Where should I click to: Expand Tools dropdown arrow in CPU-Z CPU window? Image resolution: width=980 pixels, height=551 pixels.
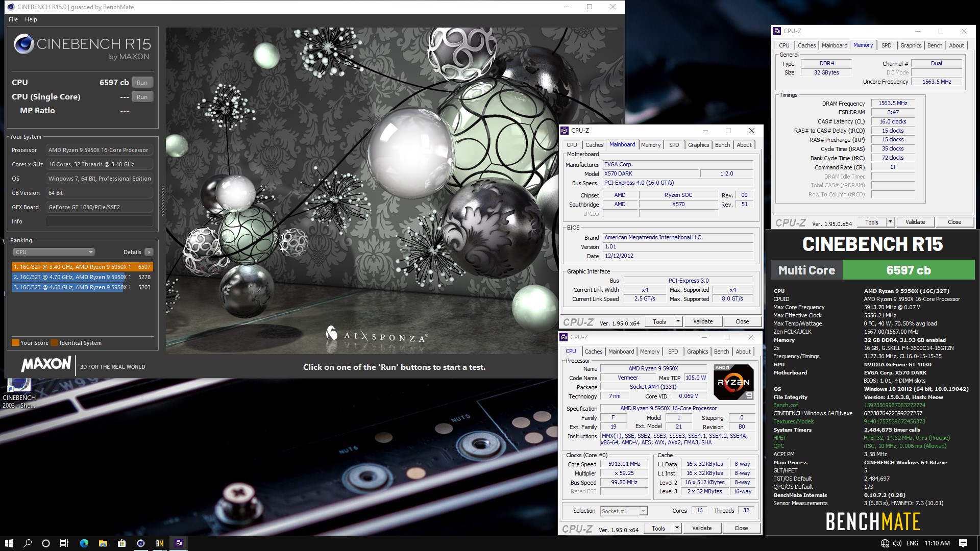[x=677, y=528]
